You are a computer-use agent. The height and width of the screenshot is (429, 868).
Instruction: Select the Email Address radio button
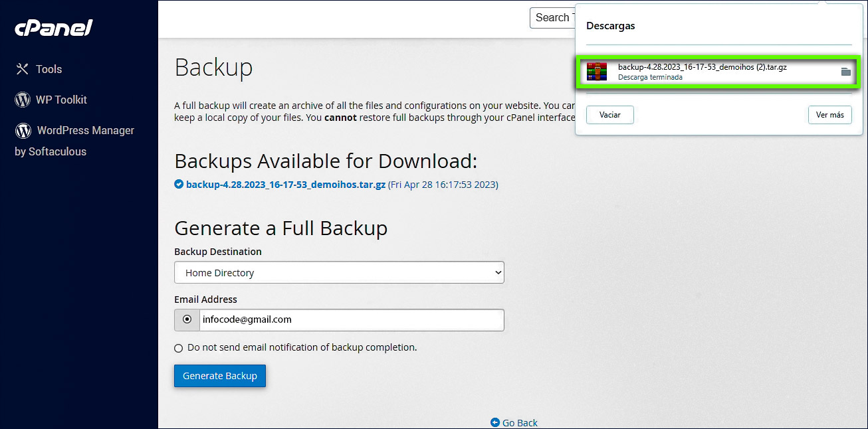coord(187,319)
